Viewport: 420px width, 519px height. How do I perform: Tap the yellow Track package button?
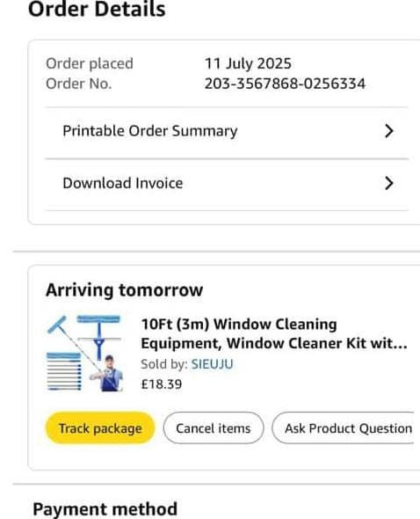100,428
